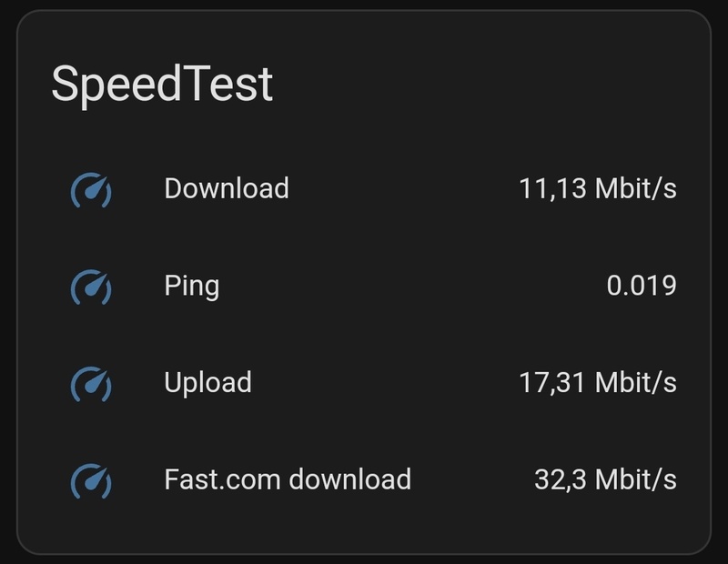
Task: Click blank space between Ping label and value
Action: pos(409,286)
